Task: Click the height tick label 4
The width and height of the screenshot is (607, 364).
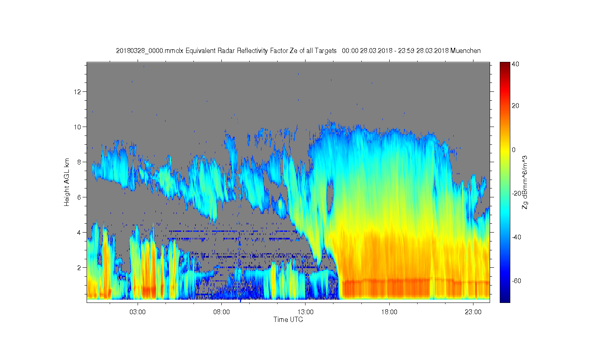Action: pos(80,232)
